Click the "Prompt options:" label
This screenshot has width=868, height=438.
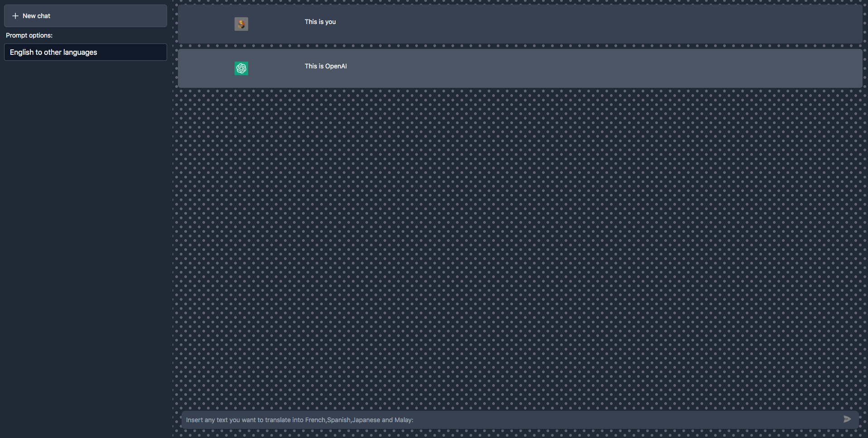(29, 35)
